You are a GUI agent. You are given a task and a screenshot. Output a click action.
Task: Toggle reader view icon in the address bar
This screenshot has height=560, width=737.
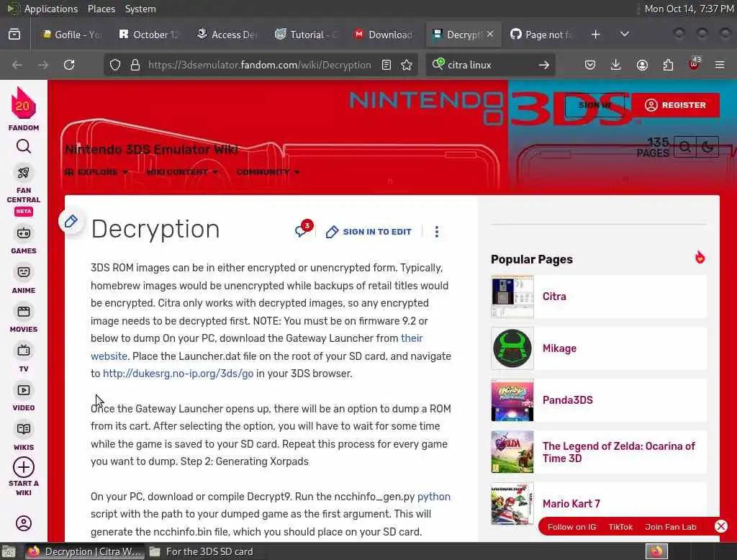point(386,65)
